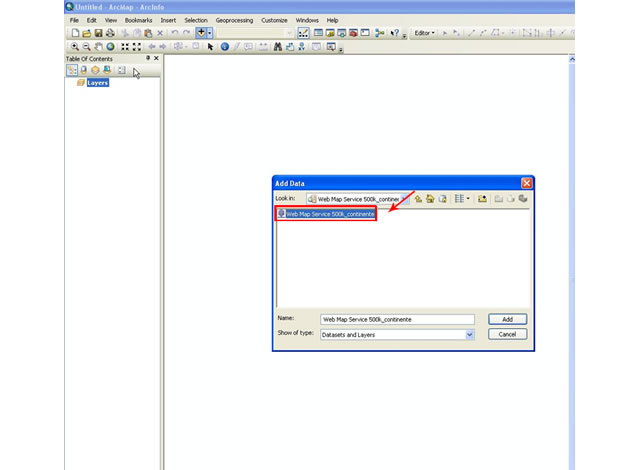Click the Add Data toolbar button
The image size is (638, 470).
pos(201,33)
